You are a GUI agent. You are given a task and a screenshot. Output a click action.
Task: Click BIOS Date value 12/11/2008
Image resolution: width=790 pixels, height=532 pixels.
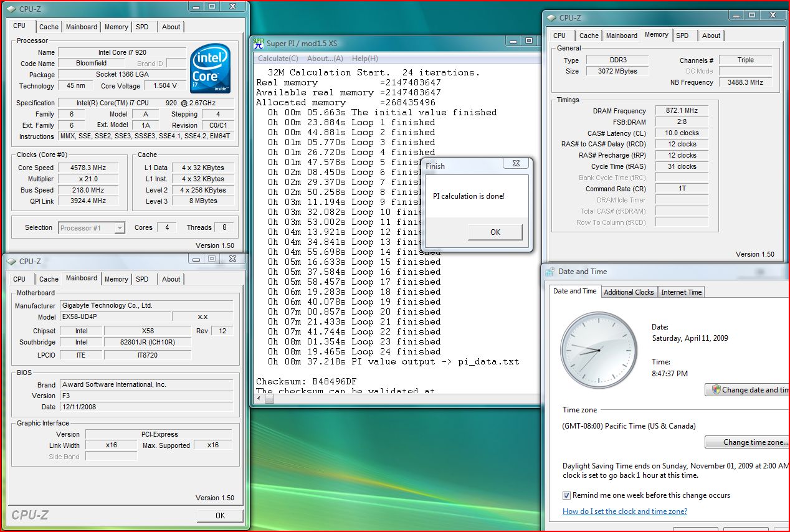pos(146,407)
